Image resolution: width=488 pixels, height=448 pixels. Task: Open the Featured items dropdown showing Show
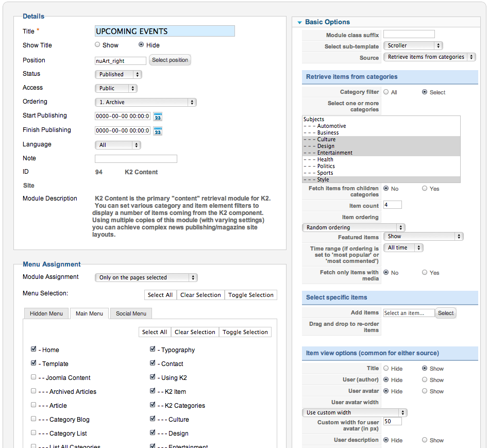tap(423, 237)
